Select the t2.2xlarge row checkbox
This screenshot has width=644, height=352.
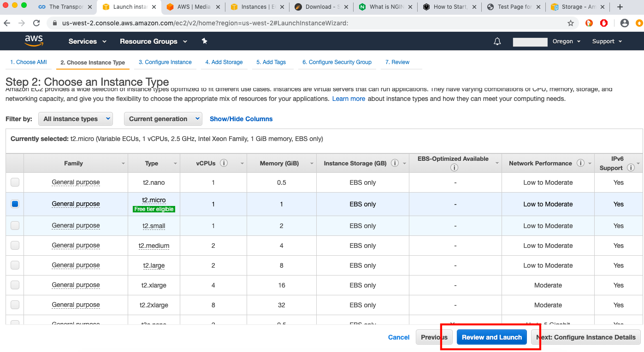click(15, 305)
